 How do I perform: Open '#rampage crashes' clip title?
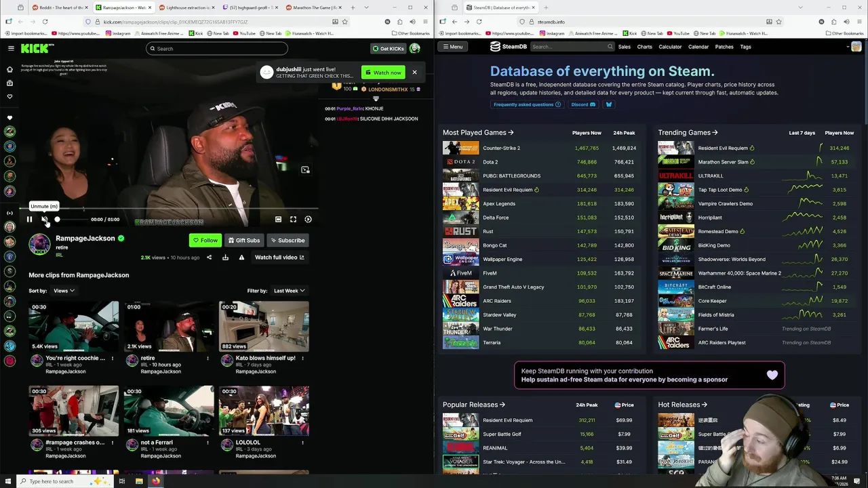click(75, 443)
